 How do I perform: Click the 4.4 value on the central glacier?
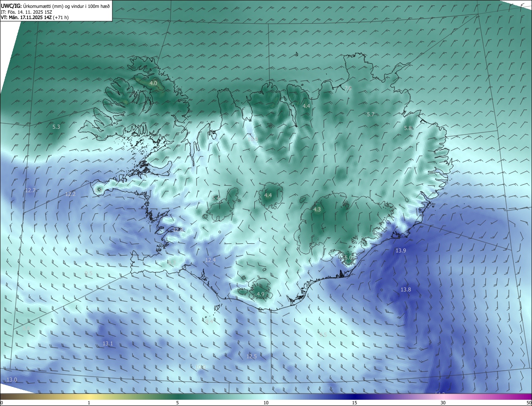268,195
